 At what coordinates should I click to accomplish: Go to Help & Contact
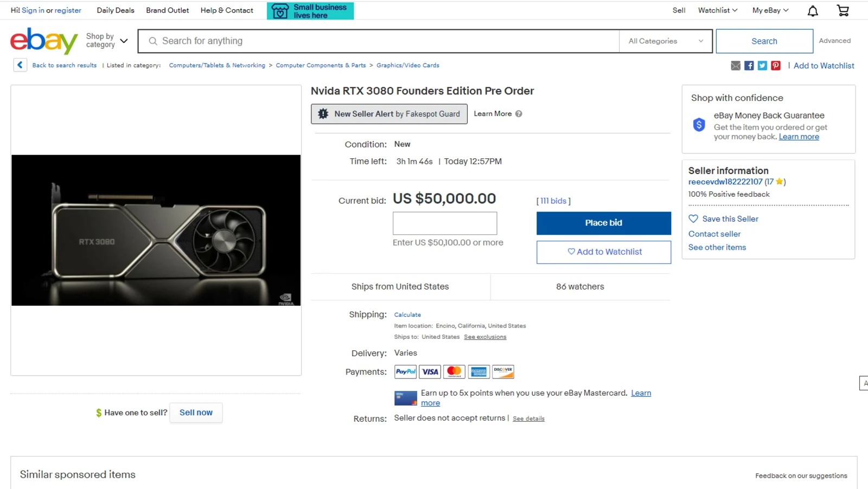[x=227, y=10]
